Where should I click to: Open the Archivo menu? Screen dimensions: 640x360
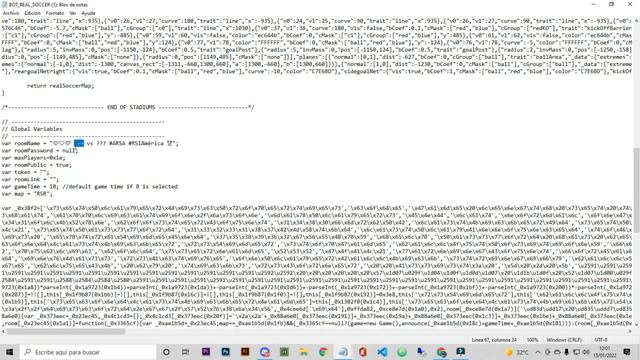click(11, 13)
